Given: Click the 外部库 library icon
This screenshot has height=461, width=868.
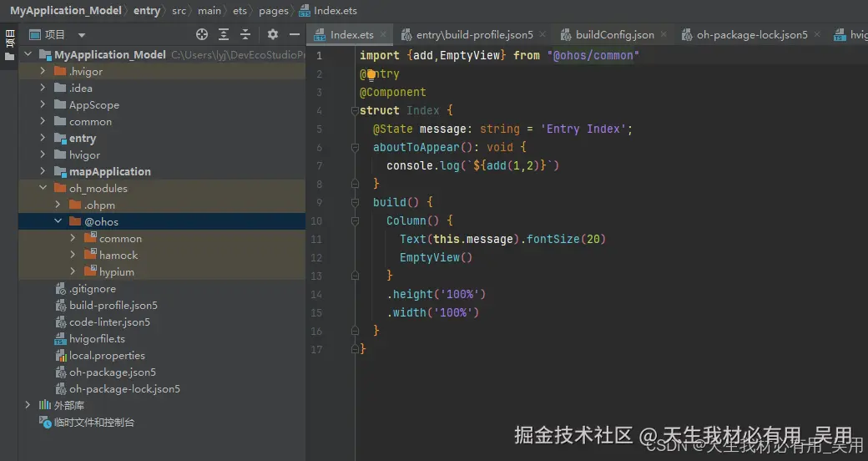Looking at the screenshot, I should tap(45, 405).
